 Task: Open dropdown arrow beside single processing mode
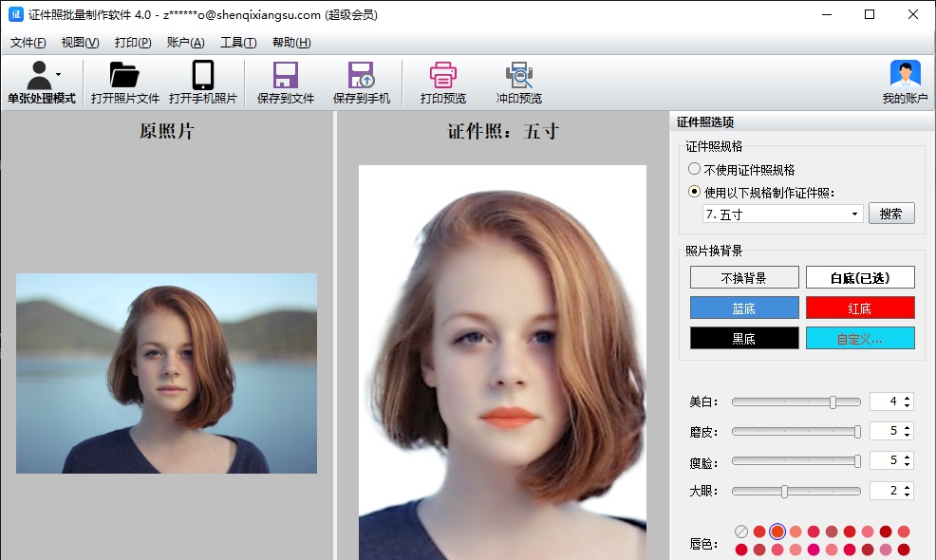[x=59, y=73]
